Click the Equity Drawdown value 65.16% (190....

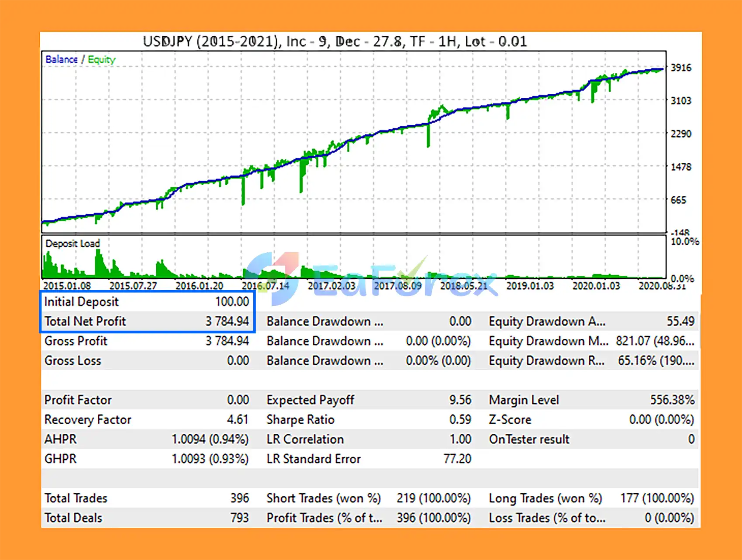click(x=656, y=361)
